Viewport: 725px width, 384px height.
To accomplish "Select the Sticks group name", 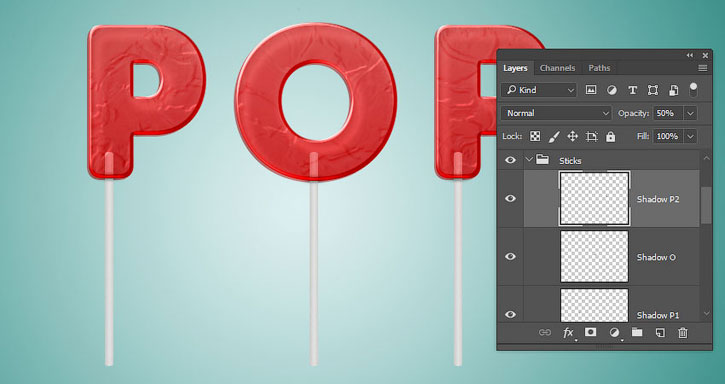I will point(570,161).
